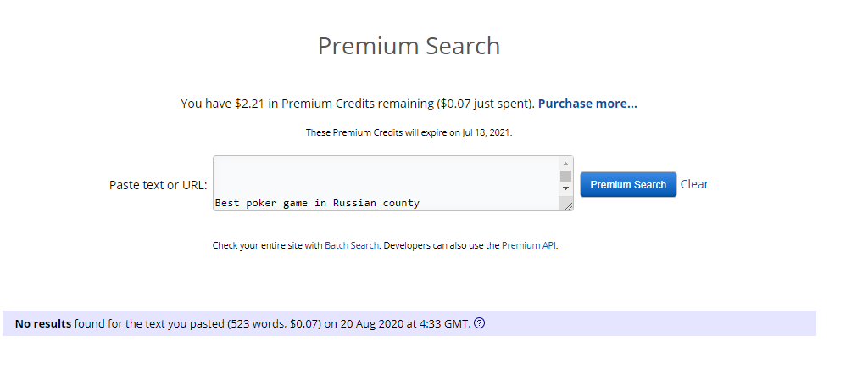Click the textarea resize grip corner
The width and height of the screenshot is (868, 387).
point(568,205)
